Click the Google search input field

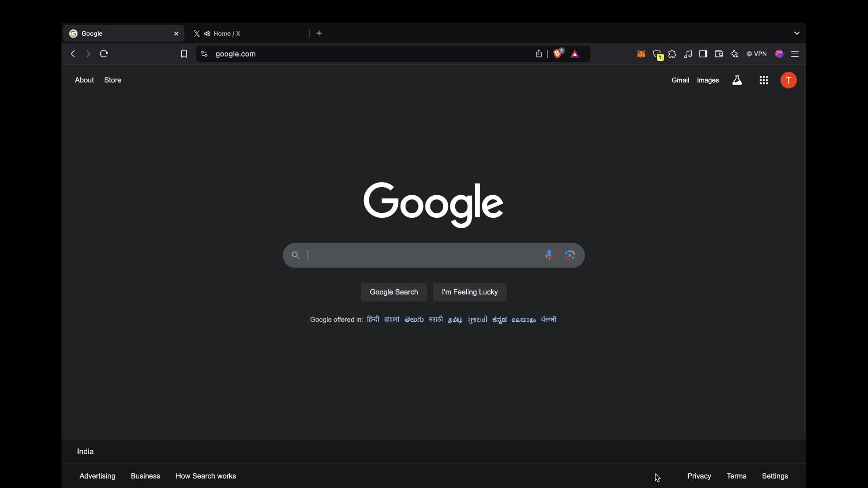point(434,255)
